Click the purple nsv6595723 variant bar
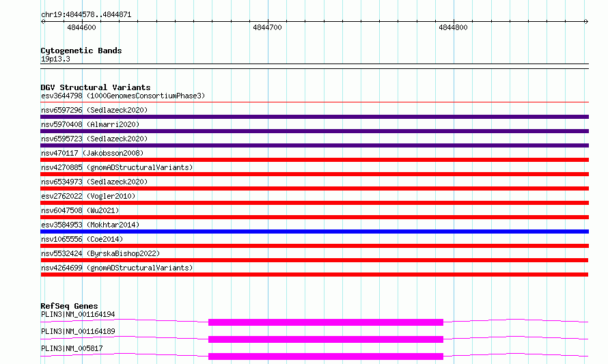 pyautogui.click(x=314, y=145)
